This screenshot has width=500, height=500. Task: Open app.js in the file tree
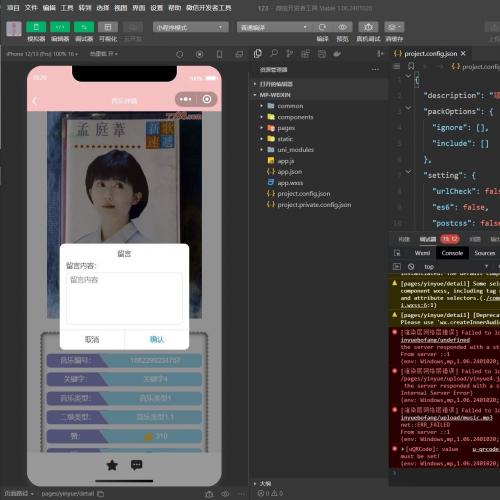click(320, 161)
